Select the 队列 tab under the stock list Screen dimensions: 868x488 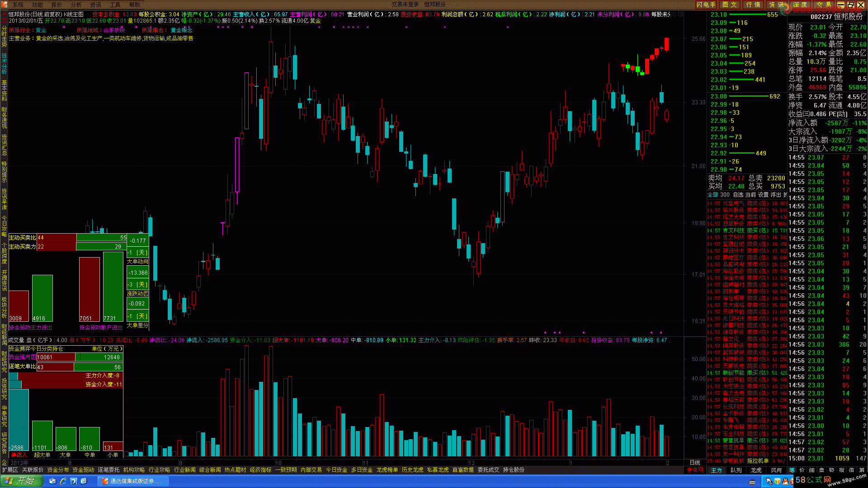click(x=736, y=470)
